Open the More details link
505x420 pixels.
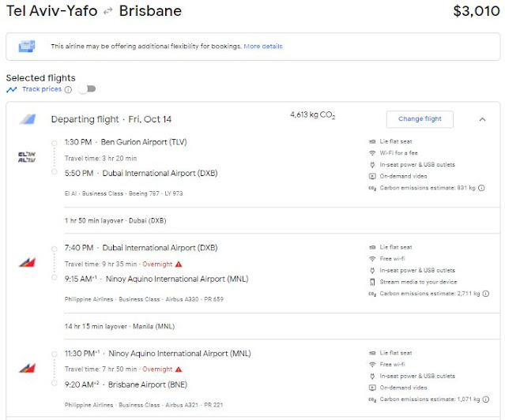[x=263, y=47]
